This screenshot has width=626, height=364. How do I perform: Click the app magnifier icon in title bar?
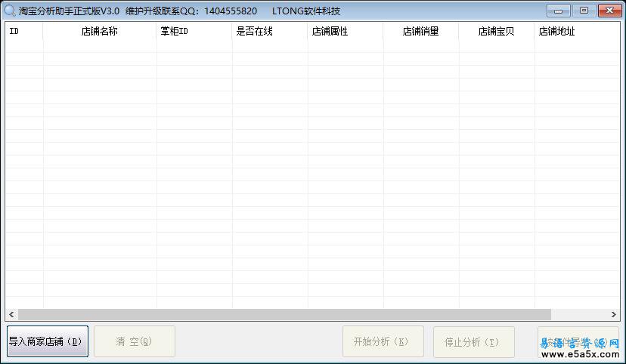click(x=9, y=11)
